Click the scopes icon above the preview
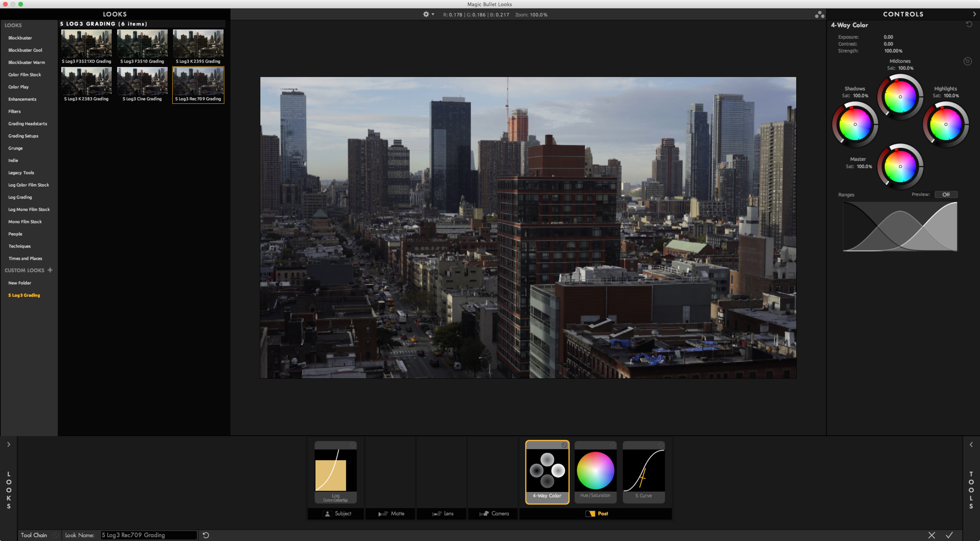This screenshot has height=541, width=980. (819, 15)
